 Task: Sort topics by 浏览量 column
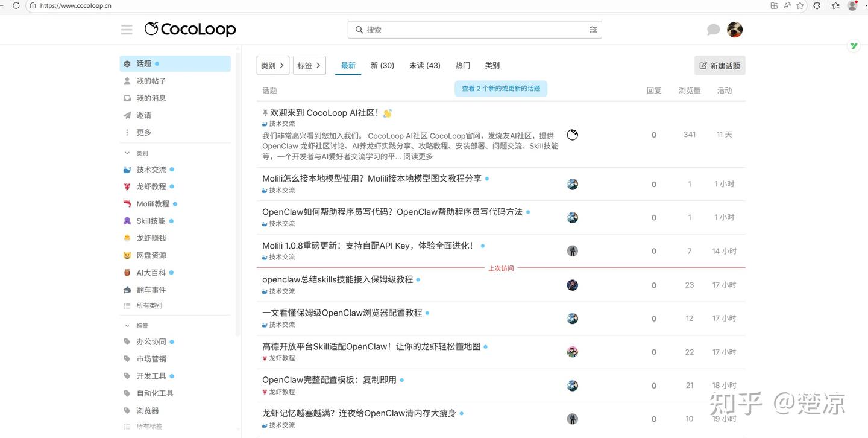tap(690, 90)
